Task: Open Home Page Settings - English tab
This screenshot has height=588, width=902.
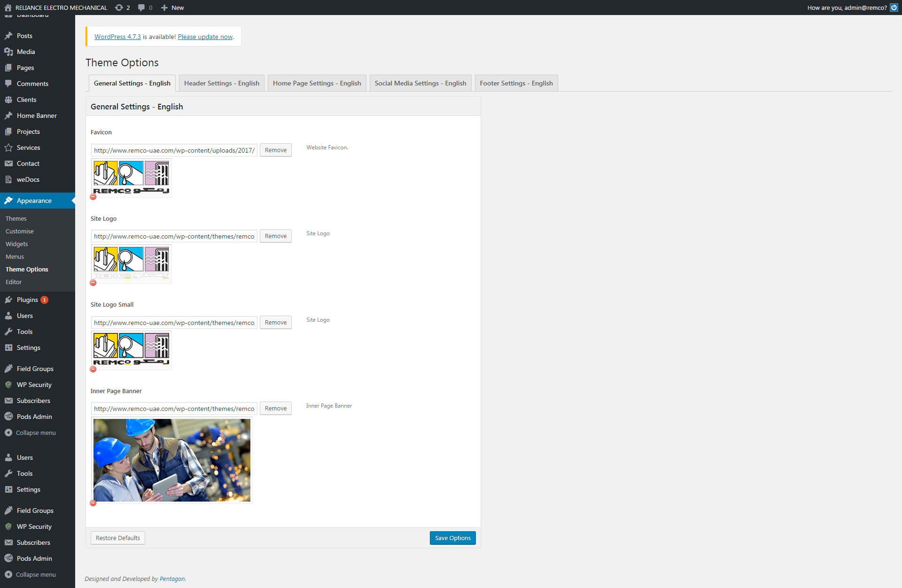Action: [x=317, y=83]
